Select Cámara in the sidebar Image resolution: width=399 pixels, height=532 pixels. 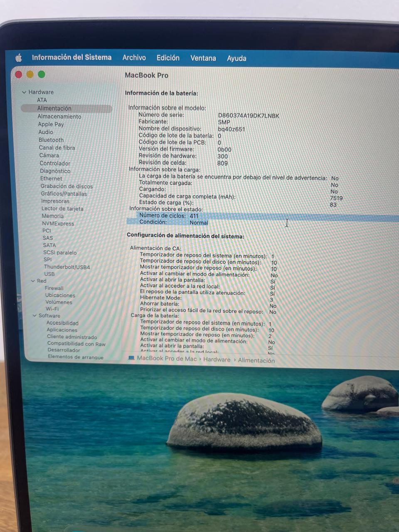click(x=49, y=155)
